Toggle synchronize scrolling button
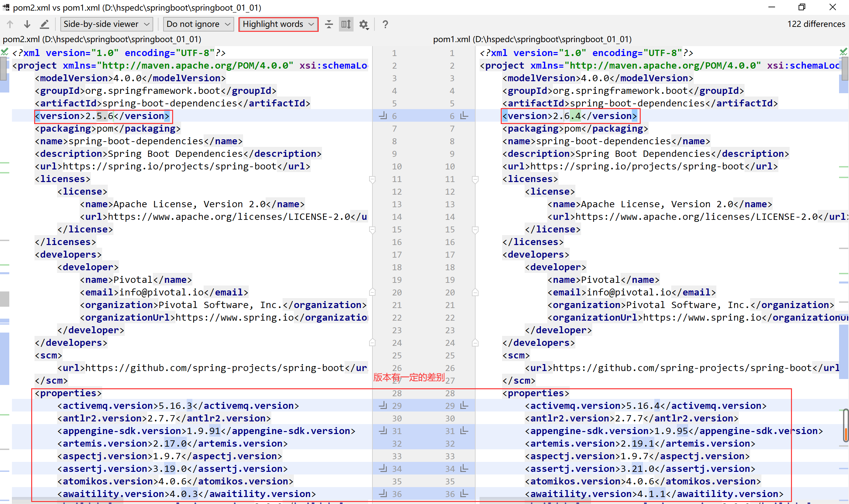The image size is (849, 504). pos(346,24)
